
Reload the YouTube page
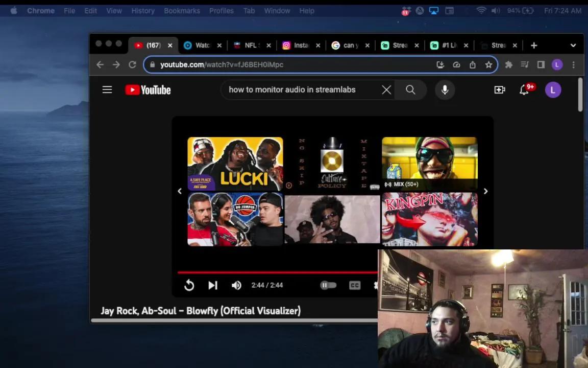pyautogui.click(x=132, y=64)
